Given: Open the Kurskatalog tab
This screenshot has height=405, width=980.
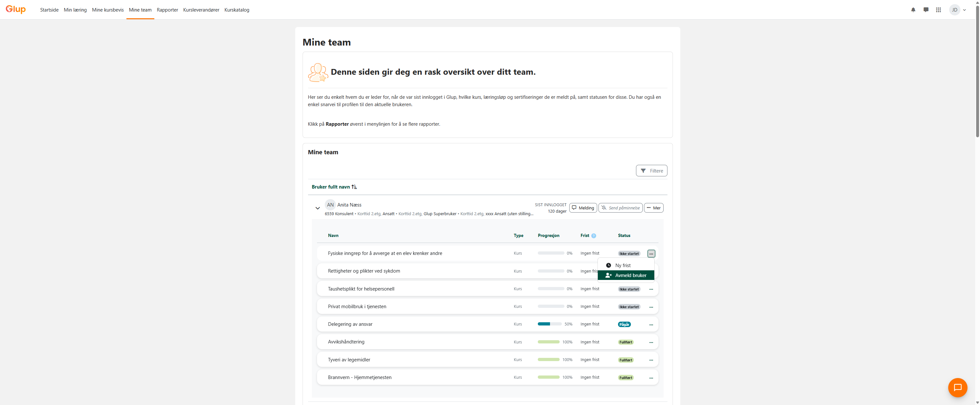Looking at the screenshot, I should tap(236, 10).
